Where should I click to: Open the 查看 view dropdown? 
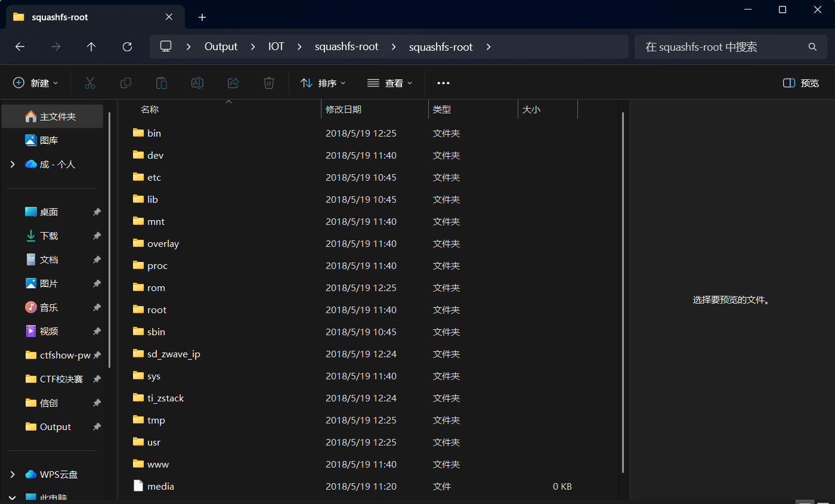click(x=390, y=83)
